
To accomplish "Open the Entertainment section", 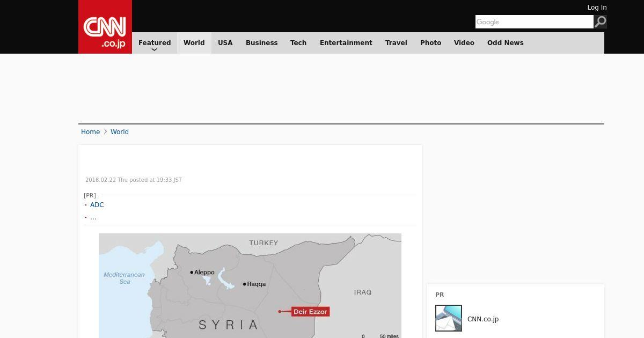I will pos(346,43).
